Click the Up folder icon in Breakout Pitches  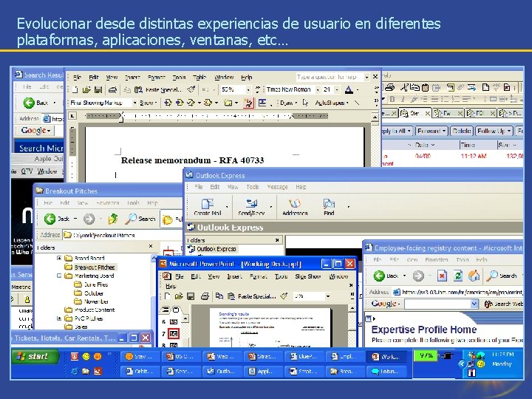click(x=113, y=219)
